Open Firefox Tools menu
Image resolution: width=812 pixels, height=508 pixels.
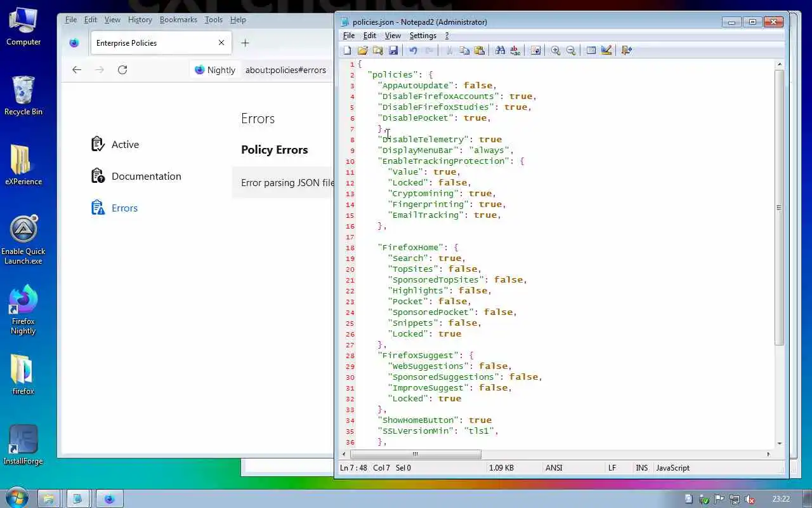point(214,20)
